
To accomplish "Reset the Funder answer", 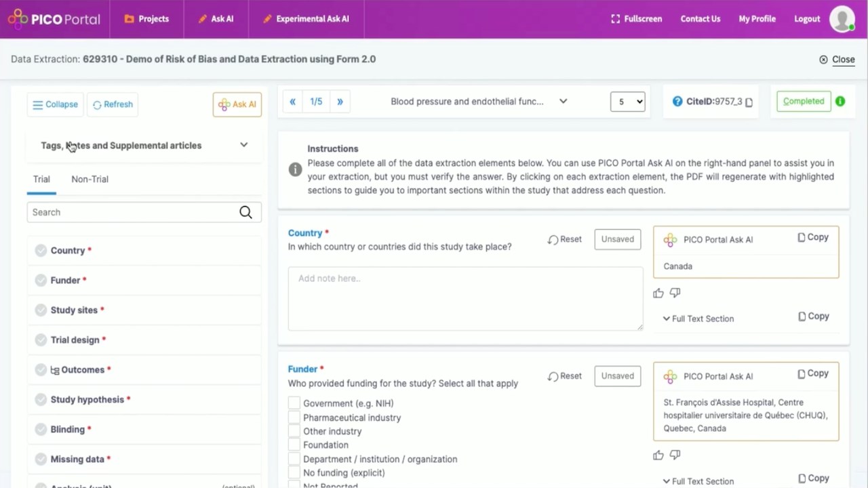I will [565, 376].
